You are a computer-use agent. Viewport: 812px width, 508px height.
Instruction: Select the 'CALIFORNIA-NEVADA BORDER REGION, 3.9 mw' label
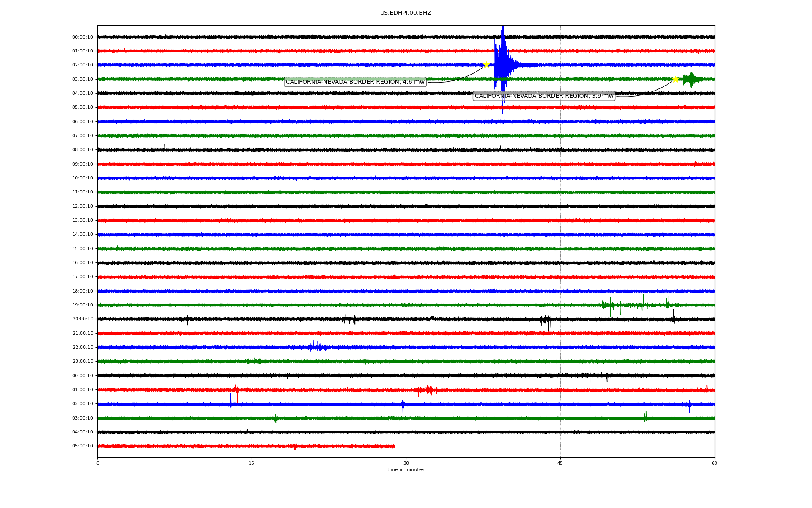(544, 96)
